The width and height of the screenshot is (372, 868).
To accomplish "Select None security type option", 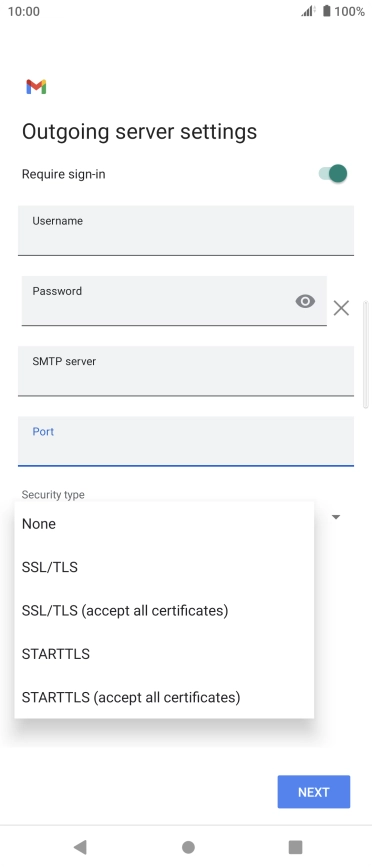I will 164,524.
